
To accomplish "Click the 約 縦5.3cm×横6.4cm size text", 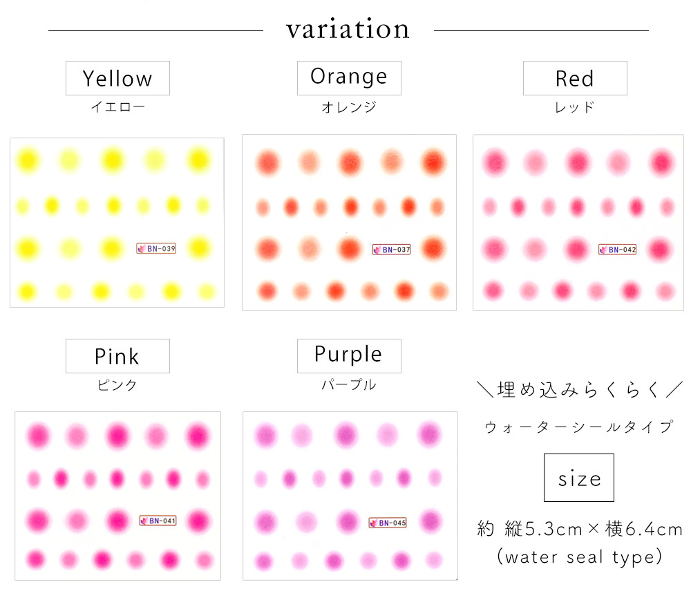I will pyautogui.click(x=580, y=529).
